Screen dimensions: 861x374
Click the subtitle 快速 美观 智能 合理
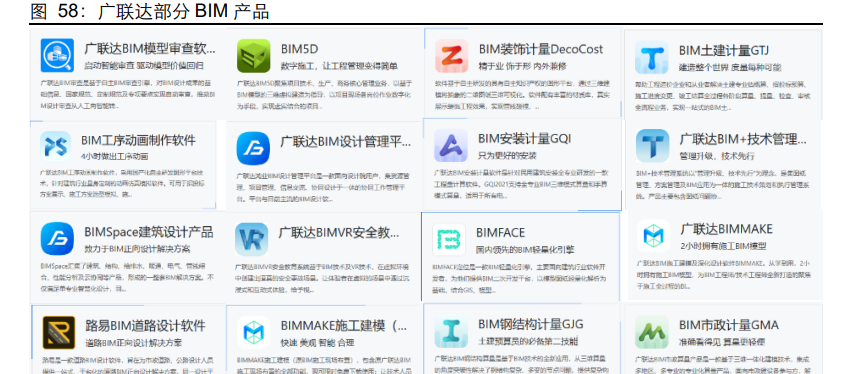point(317,342)
